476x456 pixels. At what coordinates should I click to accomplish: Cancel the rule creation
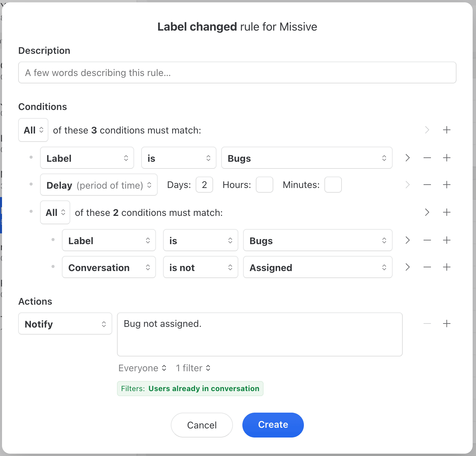[202, 425]
